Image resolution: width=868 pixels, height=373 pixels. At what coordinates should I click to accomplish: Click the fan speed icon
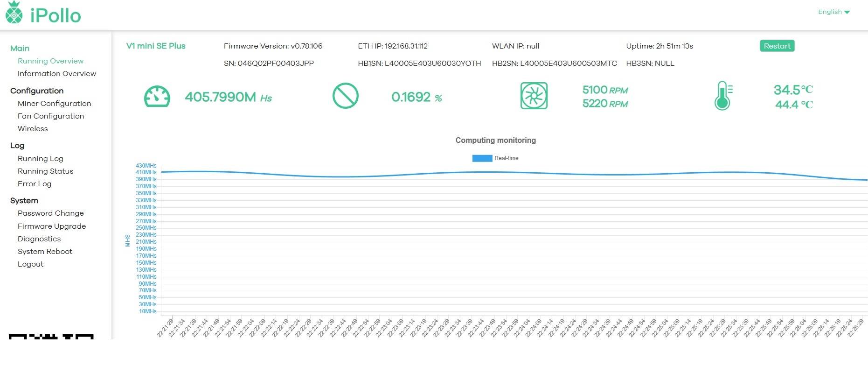point(534,96)
